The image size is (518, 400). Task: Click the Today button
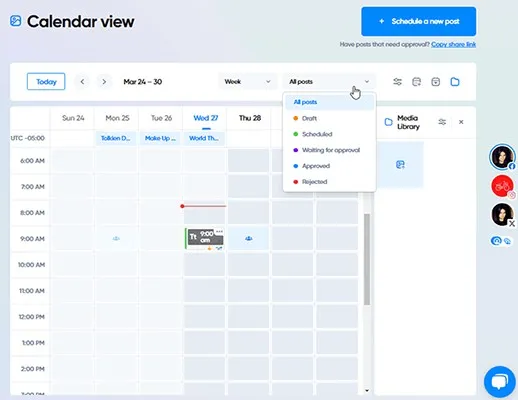click(46, 82)
